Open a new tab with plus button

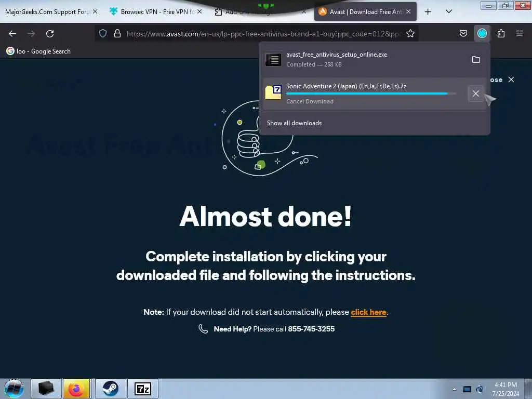point(428,12)
